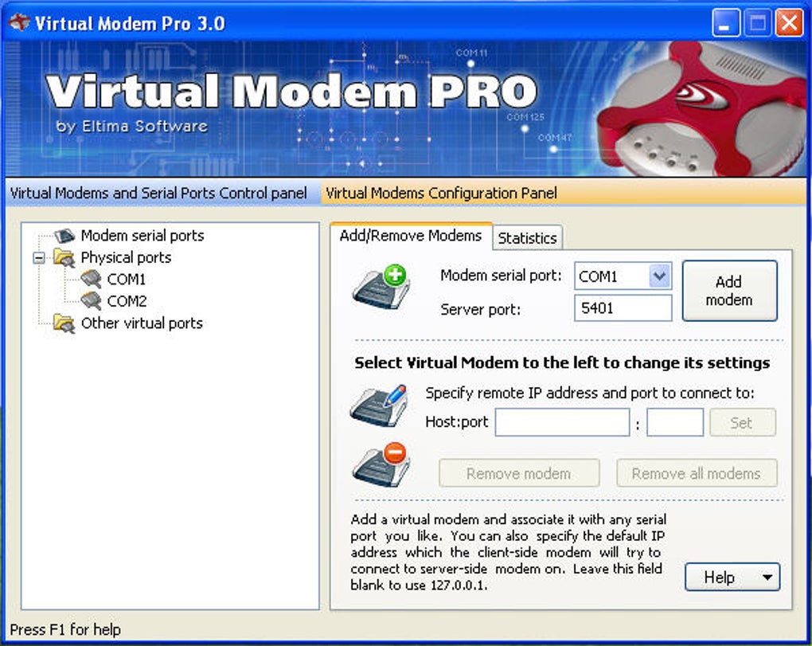Click the COM2 port connector icon
Viewport: 812px width, 646px height.
click(91, 301)
